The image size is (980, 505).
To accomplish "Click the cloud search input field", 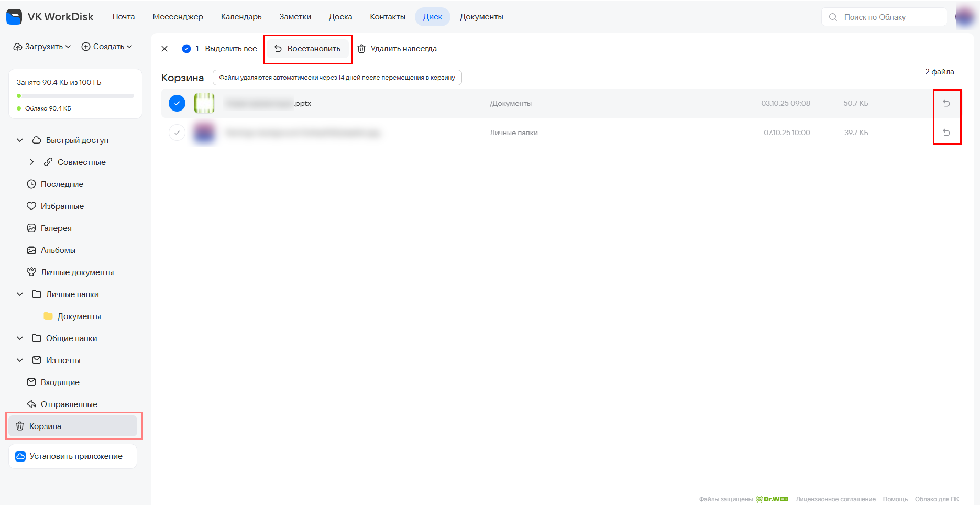I will (884, 17).
